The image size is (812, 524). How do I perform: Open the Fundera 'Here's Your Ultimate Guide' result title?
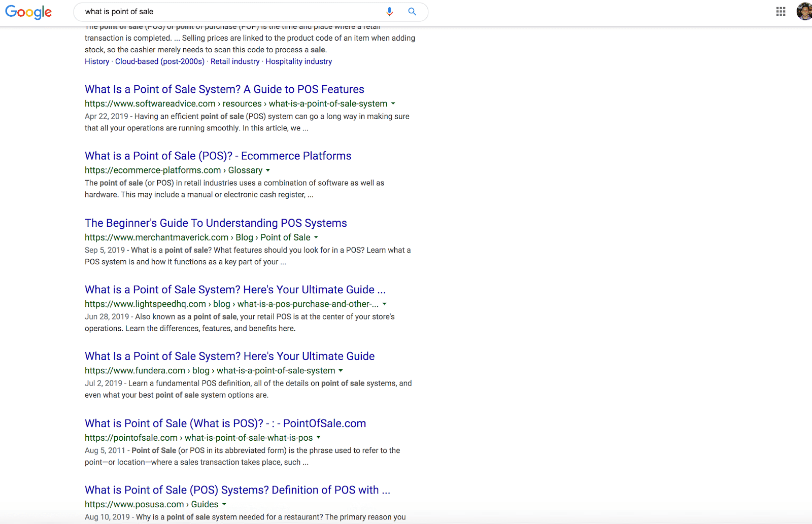click(x=230, y=356)
